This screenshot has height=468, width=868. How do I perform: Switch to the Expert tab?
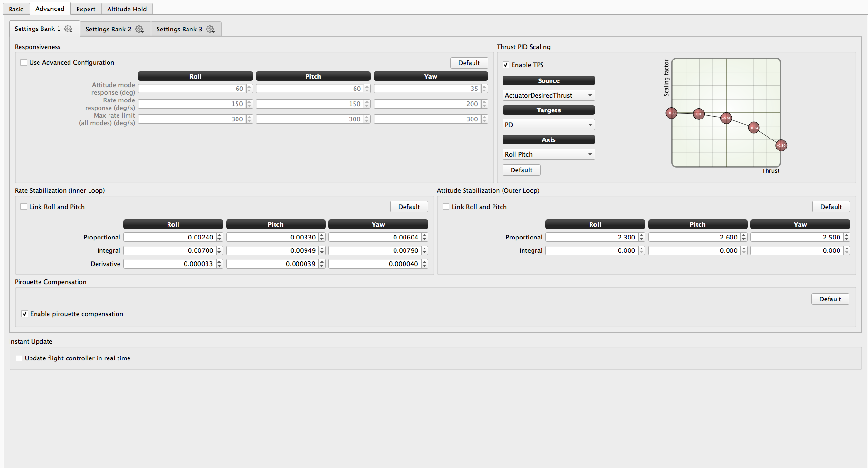(86, 9)
